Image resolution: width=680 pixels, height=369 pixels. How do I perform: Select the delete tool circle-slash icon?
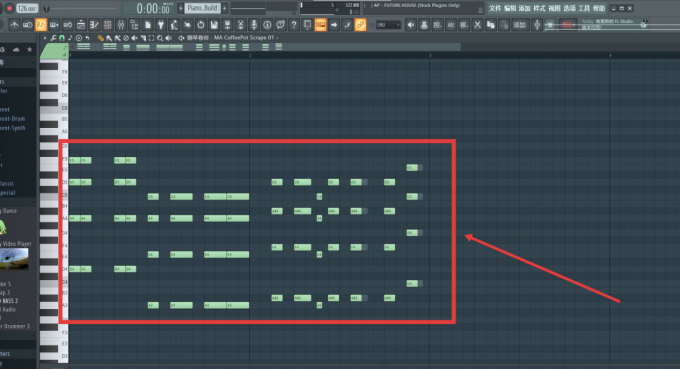(x=126, y=38)
